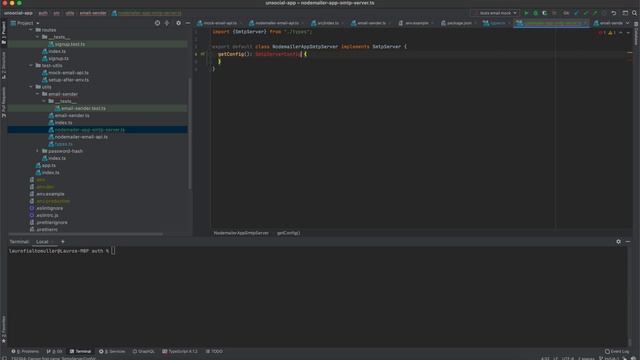Run with coverage icon in toolbar
This screenshot has height=360, width=640.
(544, 13)
